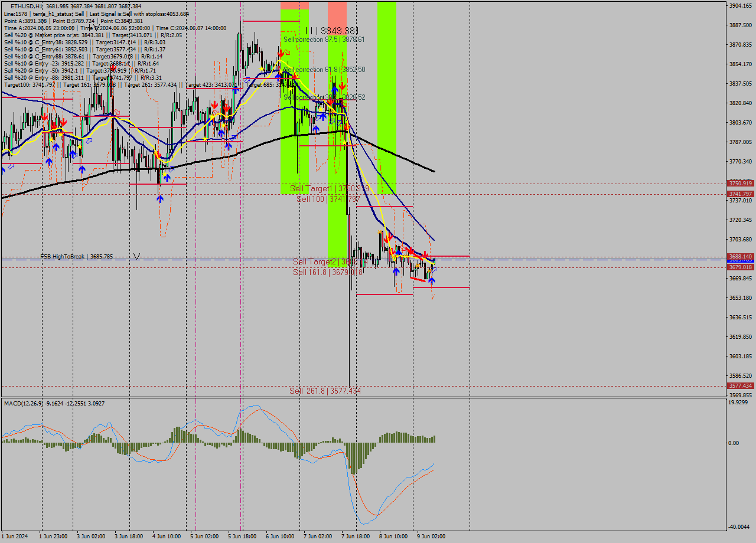This screenshot has height=543, width=756.
Task: Click the 3703.680 price scale value
Action: 741,239
